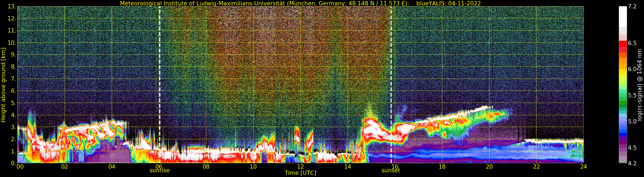Viewport: 644px width, 177px height.
Task: Click the y-axis tick label '13.'
Action: (12, 6)
